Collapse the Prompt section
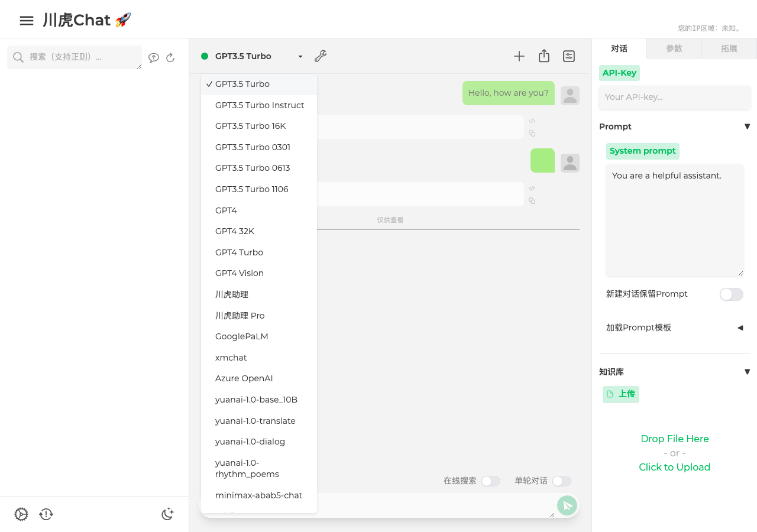The image size is (757, 532). pyautogui.click(x=747, y=126)
